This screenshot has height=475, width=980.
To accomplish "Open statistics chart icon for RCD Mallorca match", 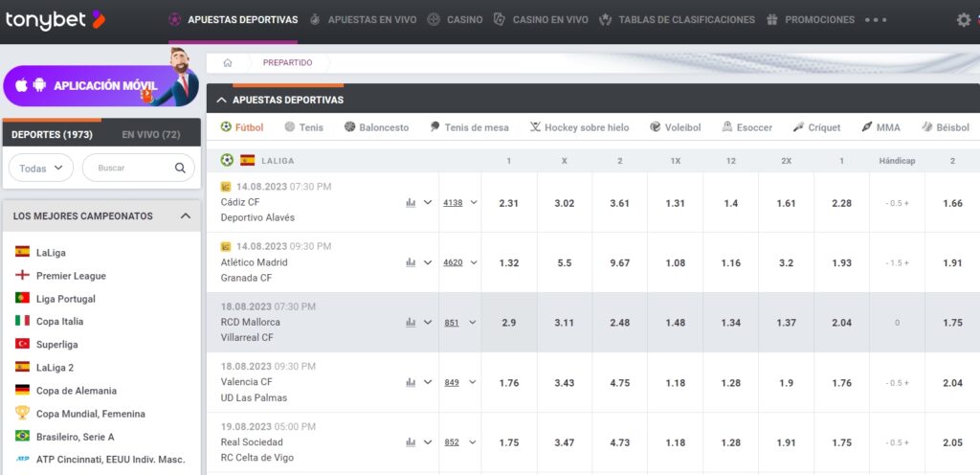I will click(x=411, y=323).
